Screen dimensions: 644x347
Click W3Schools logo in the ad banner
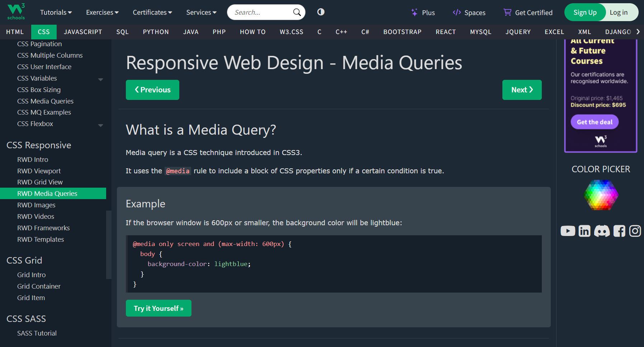point(601,141)
